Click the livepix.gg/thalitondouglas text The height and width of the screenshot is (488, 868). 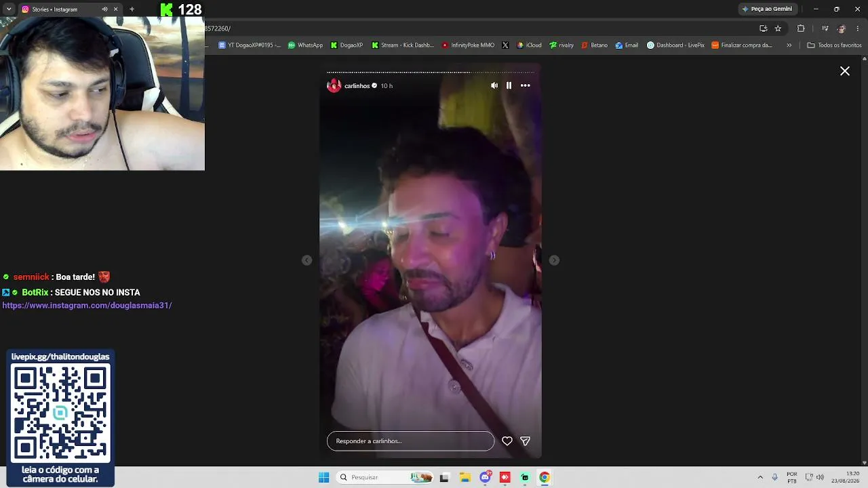[60, 357]
